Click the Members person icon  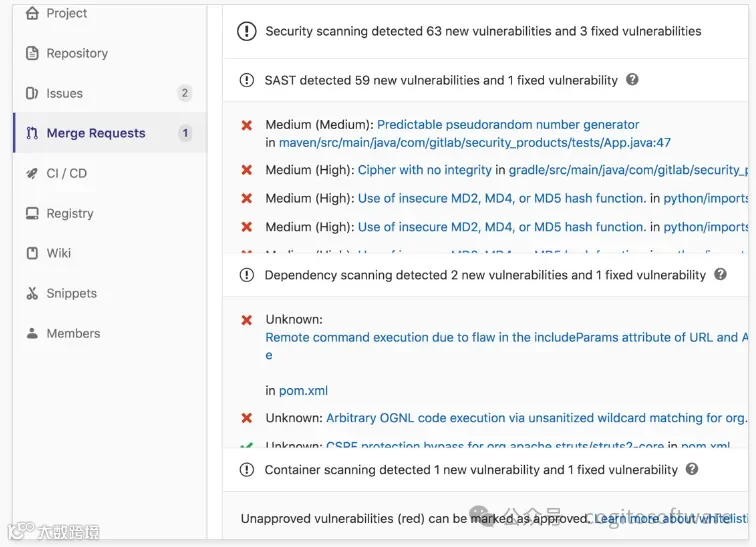(x=32, y=333)
